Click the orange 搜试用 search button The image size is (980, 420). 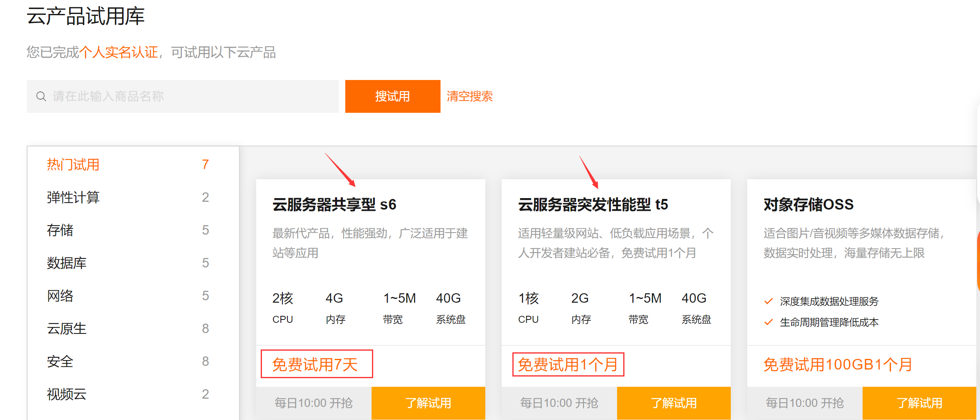[x=392, y=96]
